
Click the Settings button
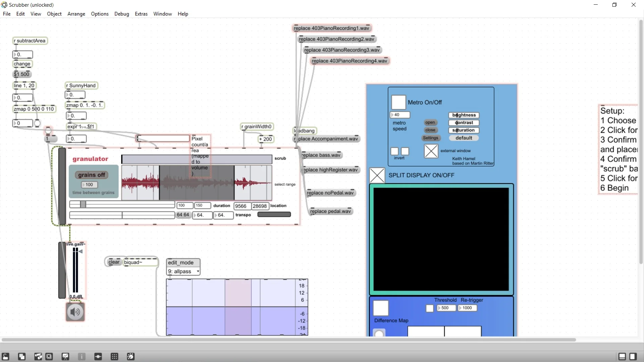[x=431, y=138]
